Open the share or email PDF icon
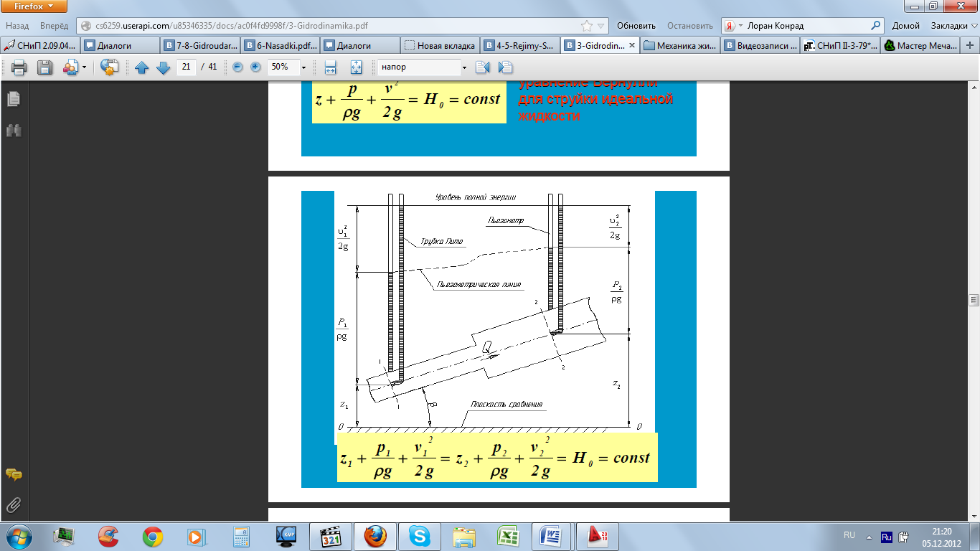 (70, 67)
